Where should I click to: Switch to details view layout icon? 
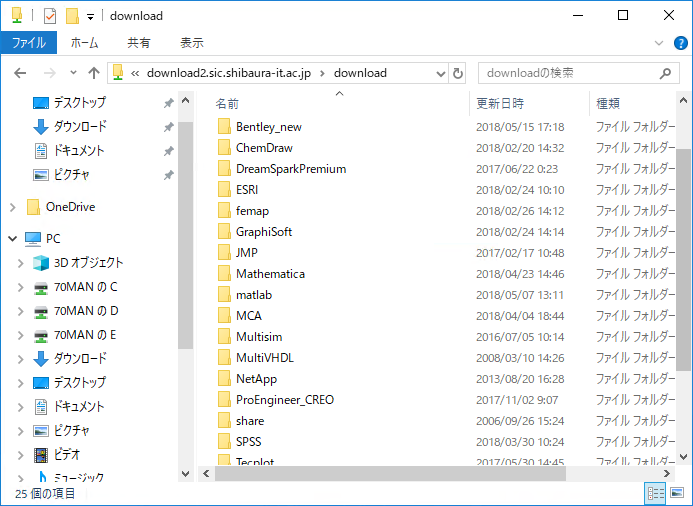coord(656,493)
